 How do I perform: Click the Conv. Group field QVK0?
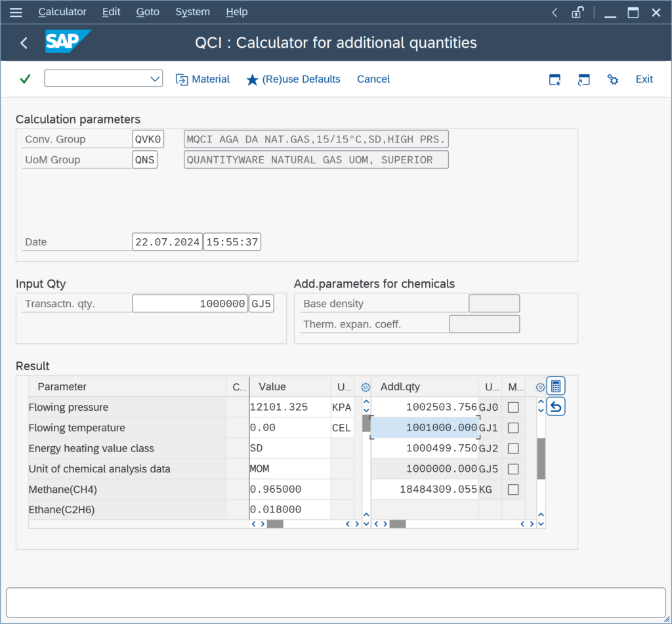(148, 139)
